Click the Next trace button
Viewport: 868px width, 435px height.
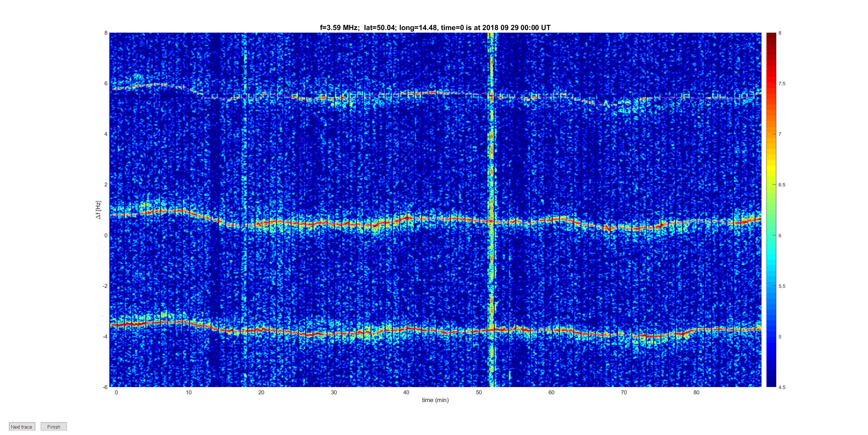22,427
